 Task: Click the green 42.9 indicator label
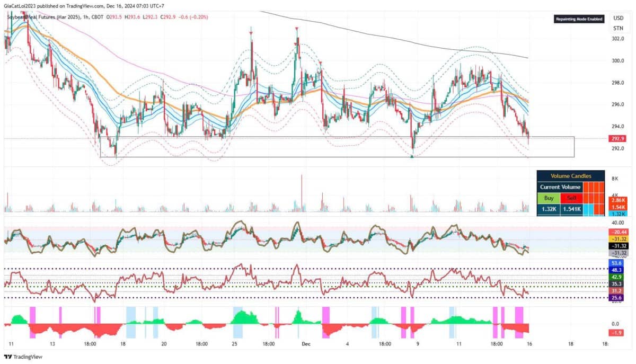tap(617, 277)
